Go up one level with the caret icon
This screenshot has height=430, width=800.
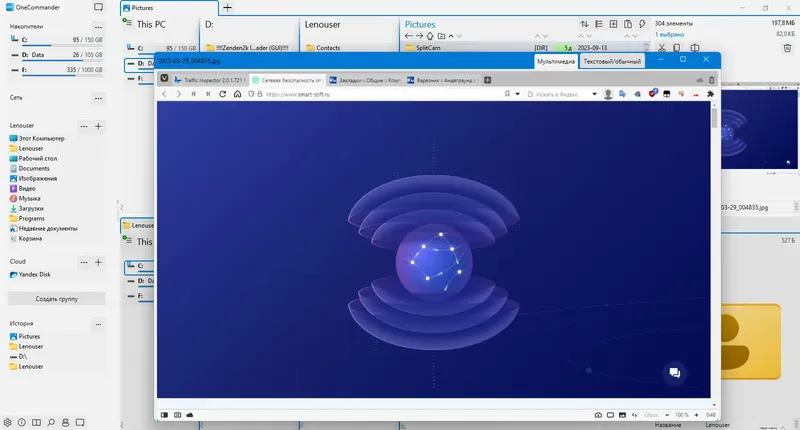pyautogui.click(x=451, y=36)
